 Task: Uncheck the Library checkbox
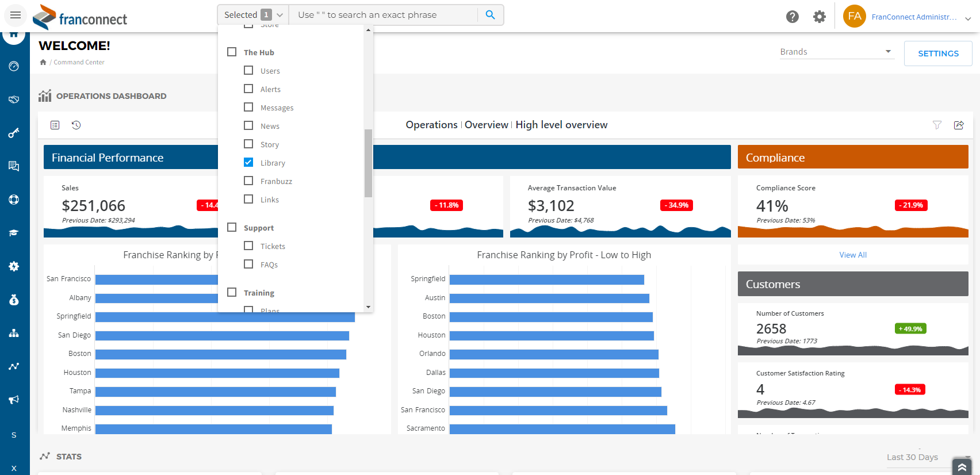pos(248,163)
